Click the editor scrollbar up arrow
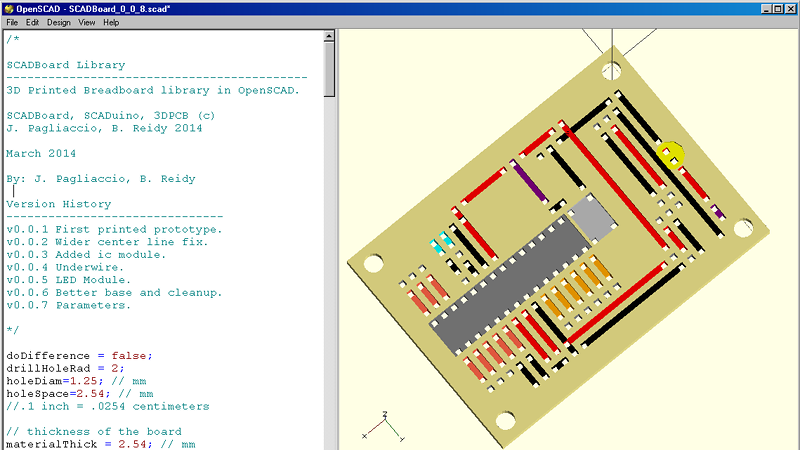Screen dimensions: 800x450 [x=329, y=37]
